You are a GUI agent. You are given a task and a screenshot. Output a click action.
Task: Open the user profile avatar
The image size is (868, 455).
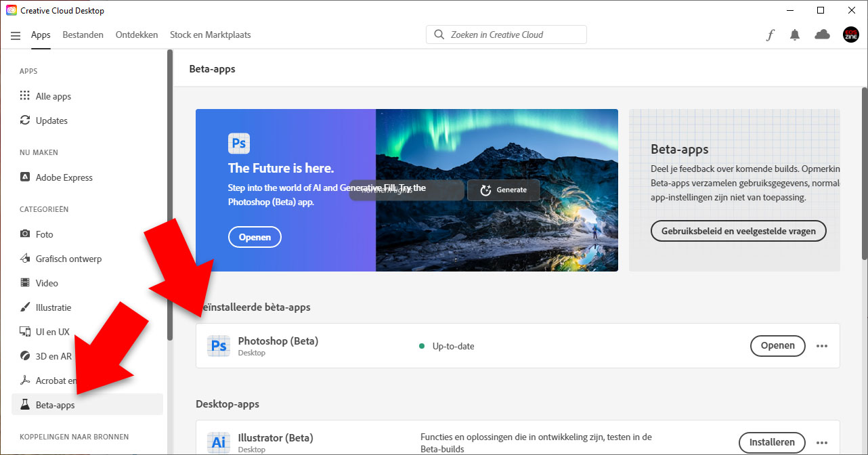pyautogui.click(x=850, y=35)
